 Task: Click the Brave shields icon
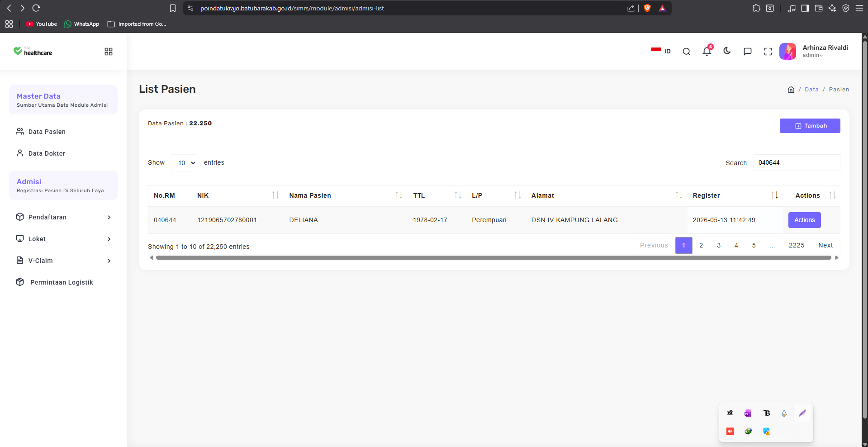(647, 8)
